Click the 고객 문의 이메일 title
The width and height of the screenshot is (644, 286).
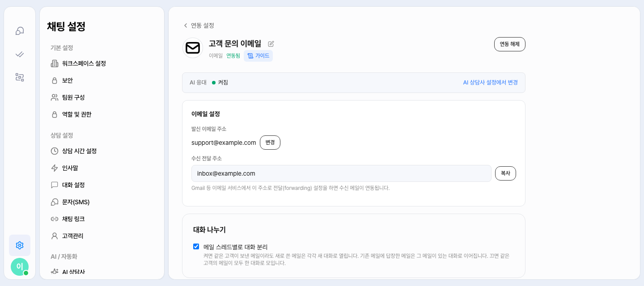coord(235,44)
